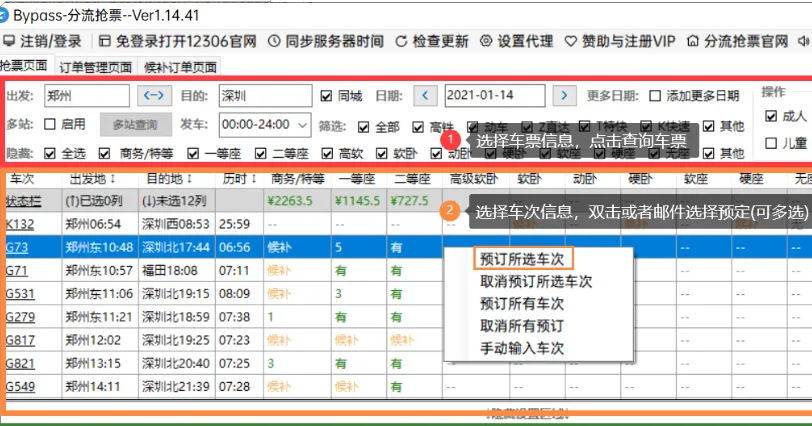This screenshot has width=812, height=426.
Task: Click the 状态栏 row label
Action: [24, 201]
